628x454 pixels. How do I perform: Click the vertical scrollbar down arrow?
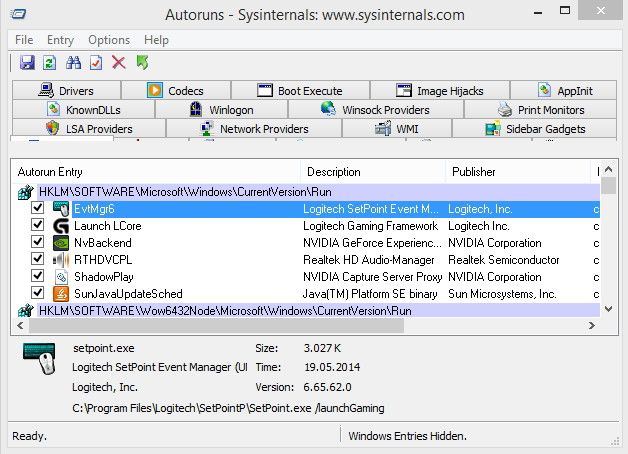click(x=608, y=311)
